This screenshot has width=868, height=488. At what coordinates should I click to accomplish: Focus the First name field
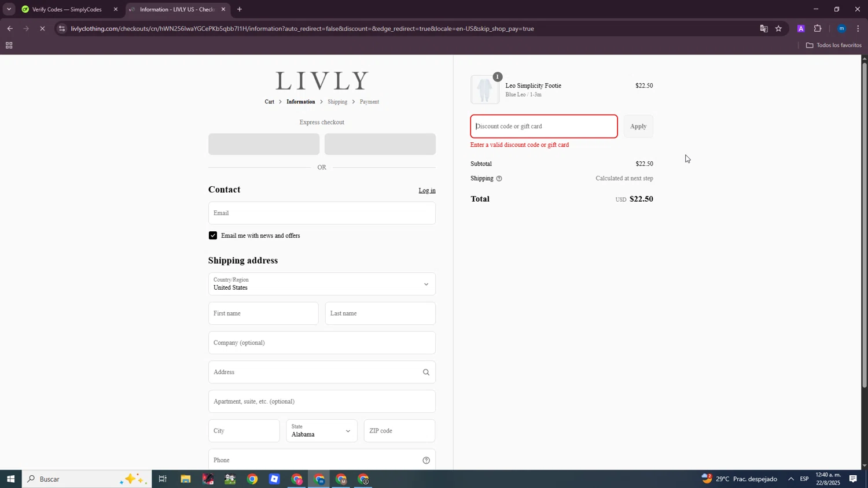(263, 313)
